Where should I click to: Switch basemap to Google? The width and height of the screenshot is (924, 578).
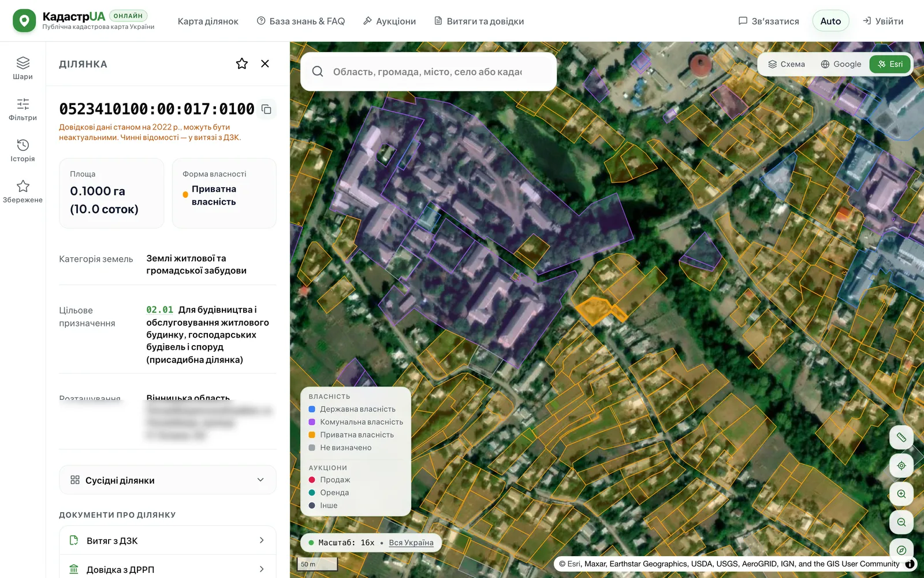point(841,64)
